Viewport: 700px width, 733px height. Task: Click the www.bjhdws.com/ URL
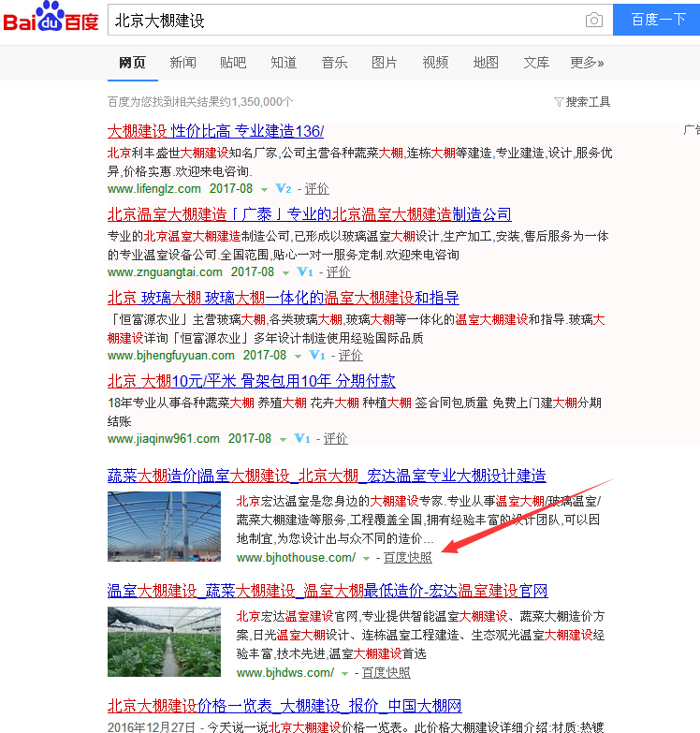click(x=285, y=673)
